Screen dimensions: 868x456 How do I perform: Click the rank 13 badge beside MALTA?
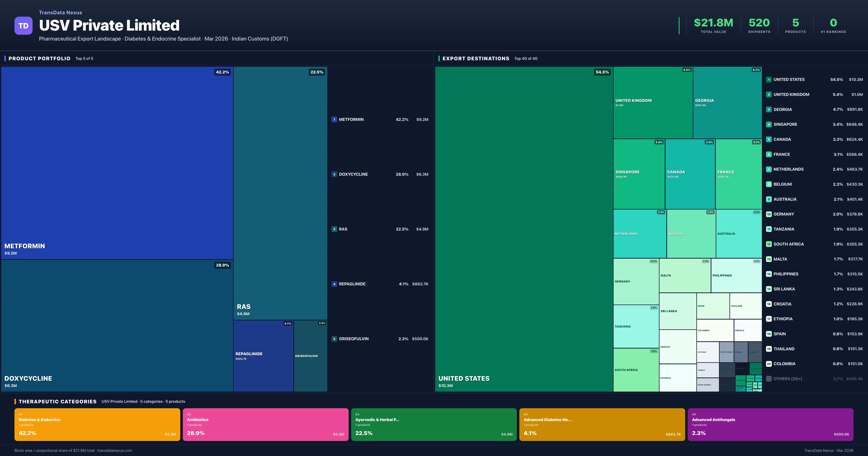click(769, 259)
